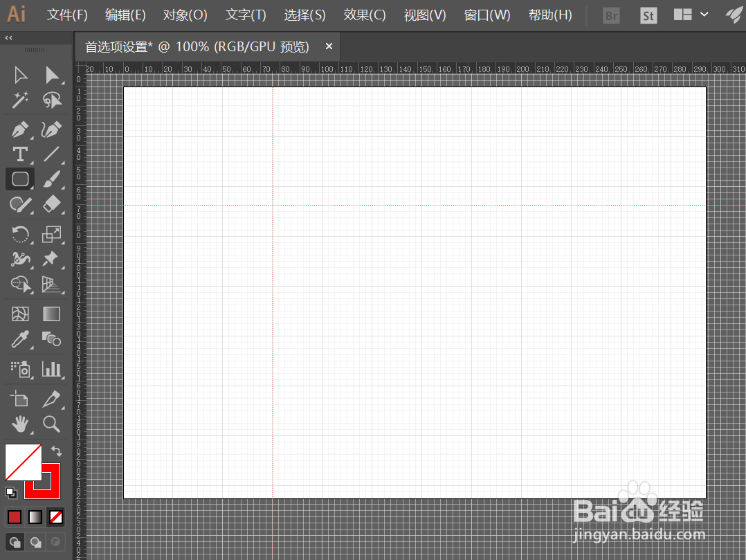Select the Hand tool

click(x=20, y=424)
